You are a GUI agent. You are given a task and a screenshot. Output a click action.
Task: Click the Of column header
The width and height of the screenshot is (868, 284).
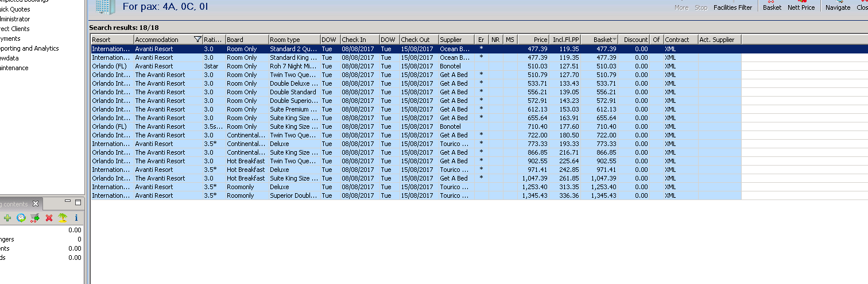pos(657,40)
